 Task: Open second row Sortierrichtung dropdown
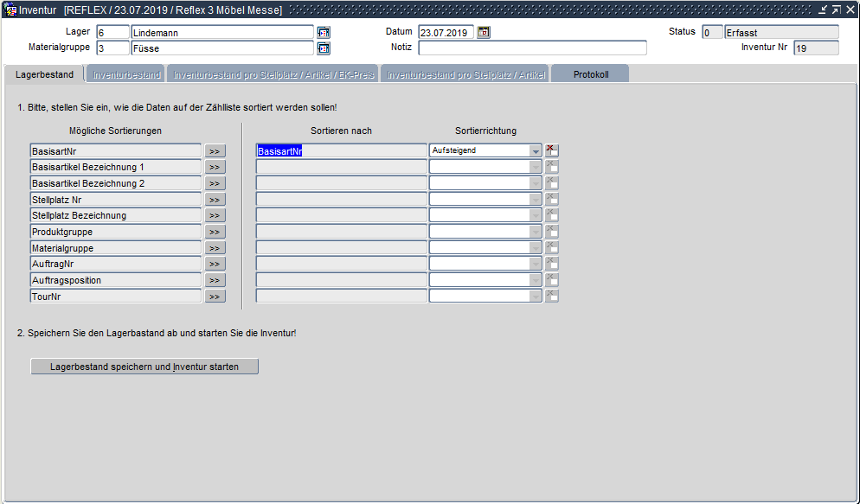coord(536,167)
